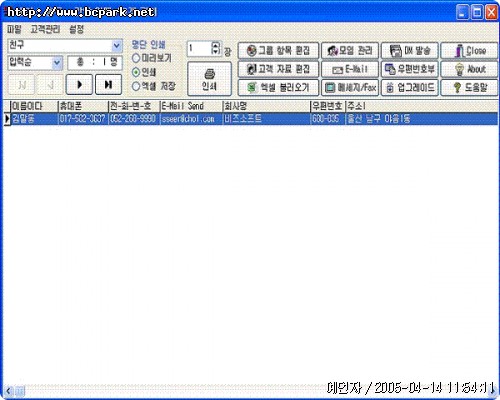Close the window with red X
500x400 pixels.
[491, 13]
